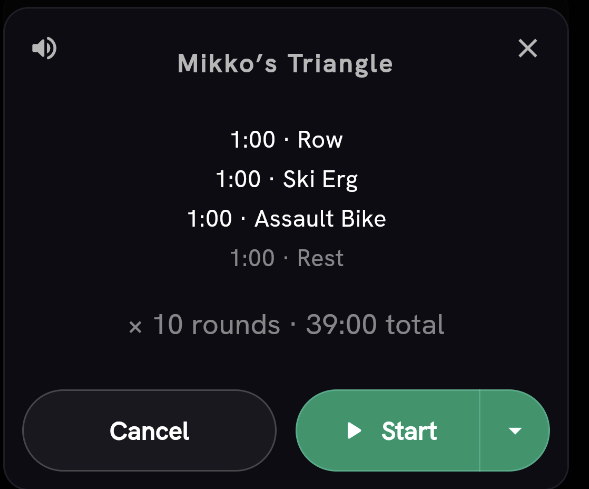Image resolution: width=589 pixels, height=489 pixels.
Task: Expand the dropdown arrow beside Start
Action: click(515, 430)
